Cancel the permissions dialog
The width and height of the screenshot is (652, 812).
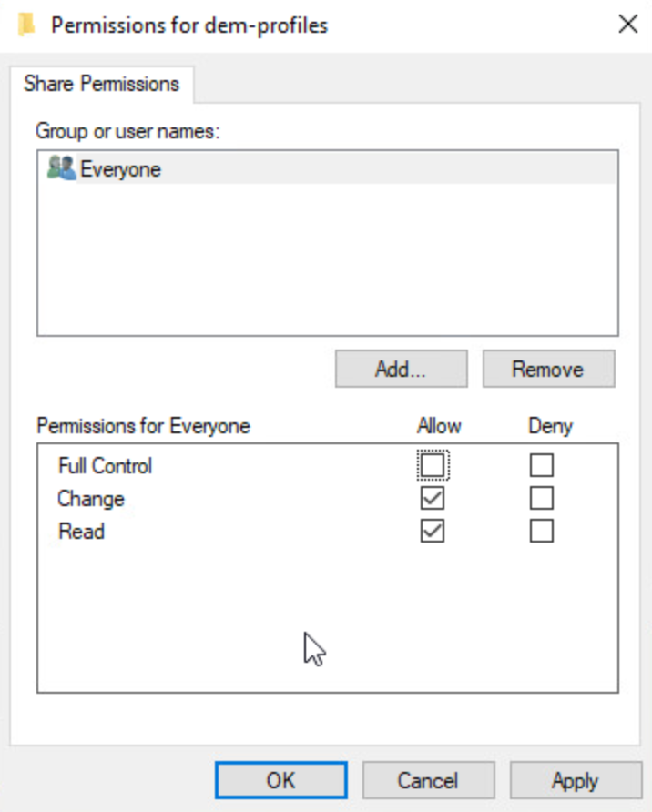[x=428, y=780]
